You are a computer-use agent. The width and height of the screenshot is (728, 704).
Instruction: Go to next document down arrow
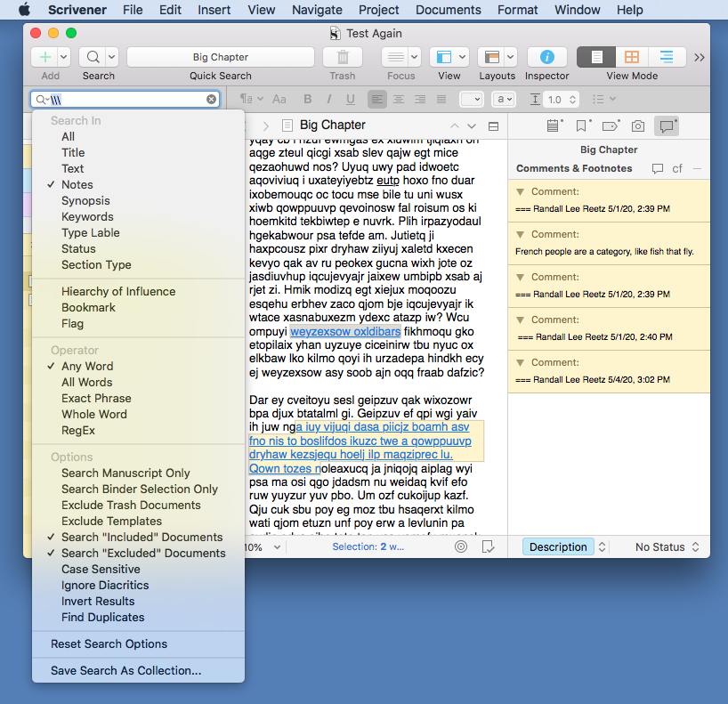point(472,125)
